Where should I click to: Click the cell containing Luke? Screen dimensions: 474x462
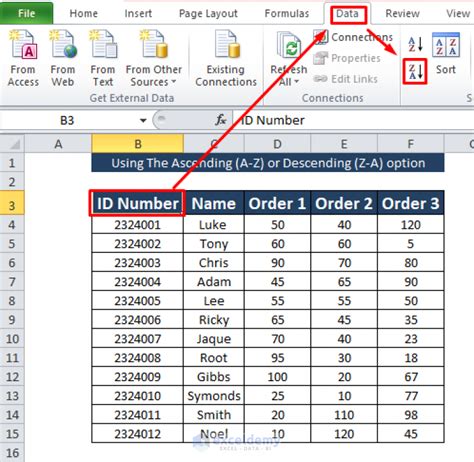(x=214, y=225)
